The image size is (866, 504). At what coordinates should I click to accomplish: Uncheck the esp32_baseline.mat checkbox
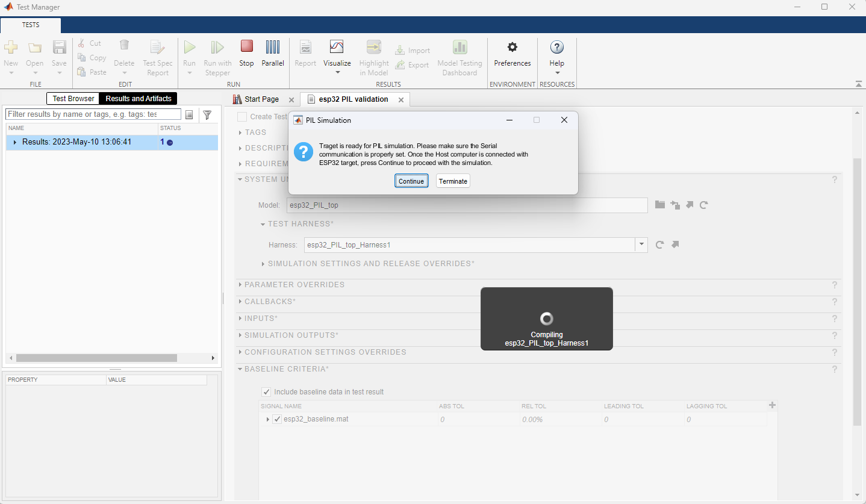coord(277,419)
